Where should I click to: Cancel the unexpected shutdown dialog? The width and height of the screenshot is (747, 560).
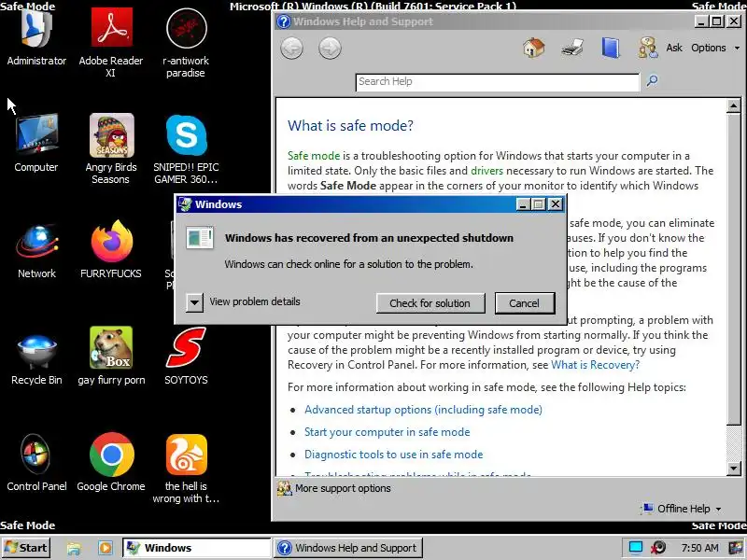pos(525,303)
